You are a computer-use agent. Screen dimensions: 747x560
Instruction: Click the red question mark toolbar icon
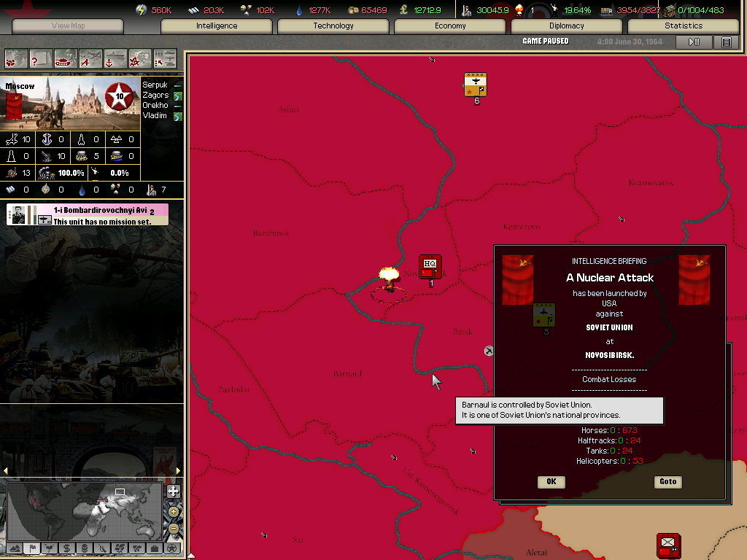pyautogui.click(x=41, y=58)
